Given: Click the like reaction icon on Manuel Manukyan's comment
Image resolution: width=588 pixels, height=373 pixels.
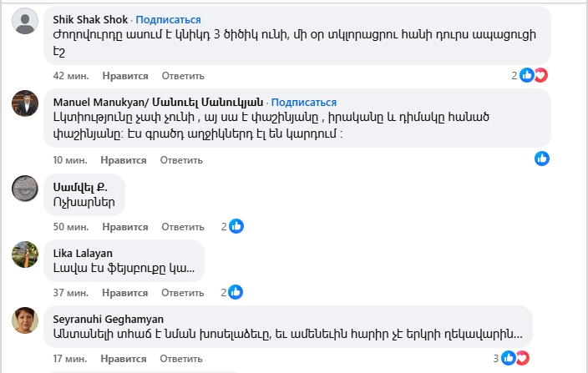Looking at the screenshot, I should point(542,158).
